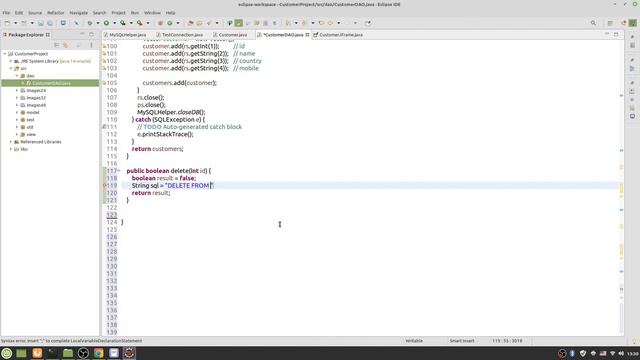Click the Smart Insert status bar entry

462,341
